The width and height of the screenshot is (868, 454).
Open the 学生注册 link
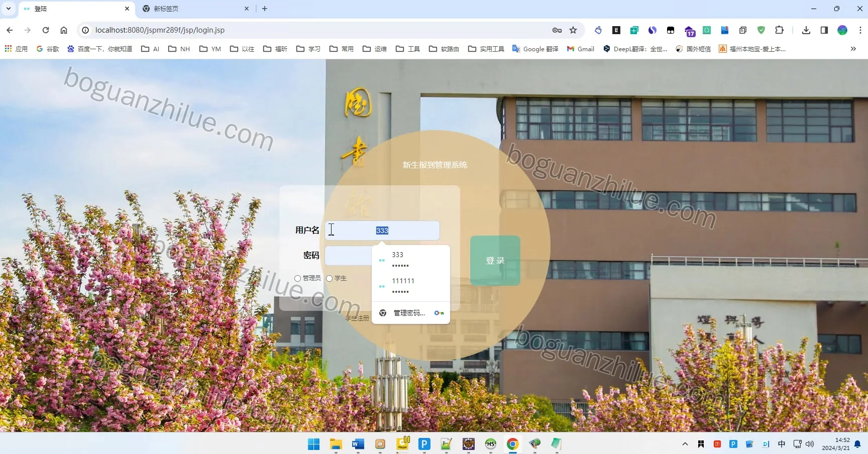coord(357,318)
